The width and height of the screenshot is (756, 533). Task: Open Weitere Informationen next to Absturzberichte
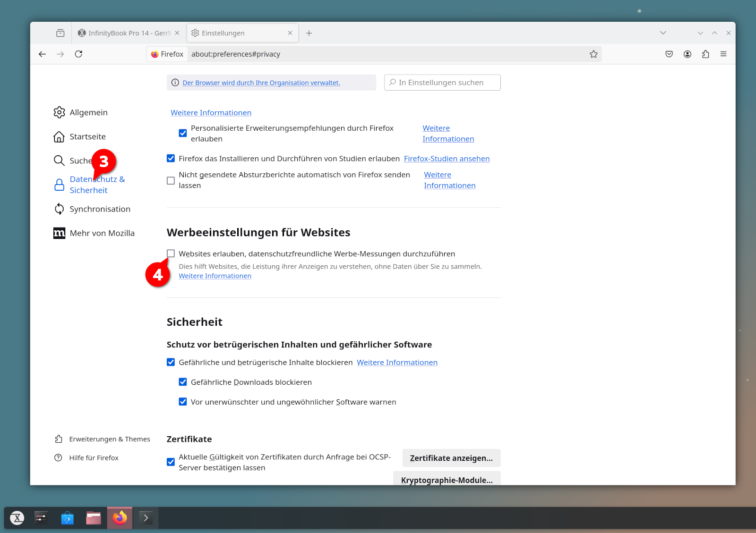(449, 180)
